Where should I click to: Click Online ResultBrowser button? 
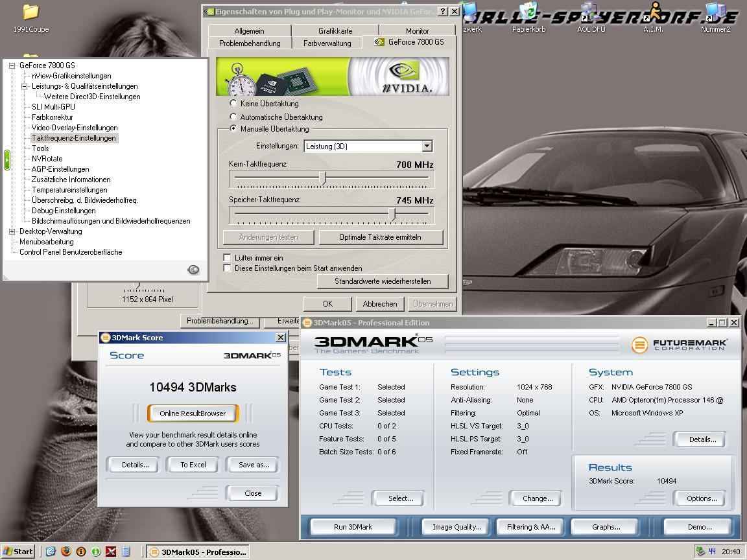193,414
